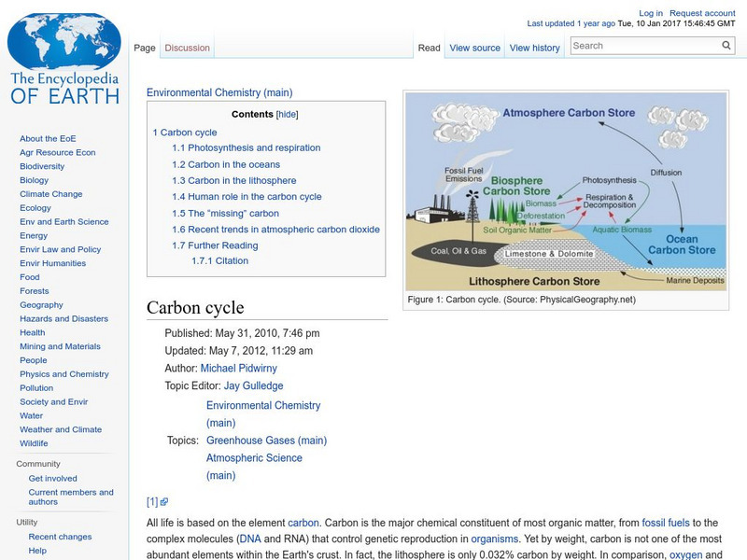Image resolution: width=747 pixels, height=560 pixels.
Task: Click the Request account link
Action: click(x=702, y=13)
